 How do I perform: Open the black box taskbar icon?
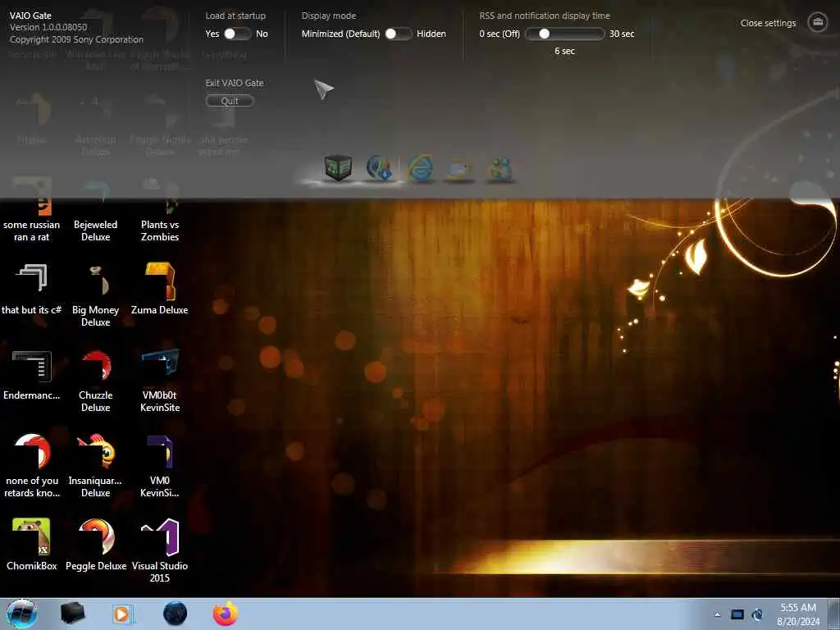click(x=72, y=614)
